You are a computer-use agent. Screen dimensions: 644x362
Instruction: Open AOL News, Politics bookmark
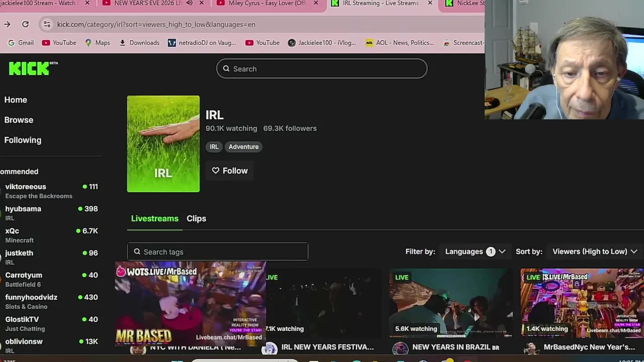400,43
